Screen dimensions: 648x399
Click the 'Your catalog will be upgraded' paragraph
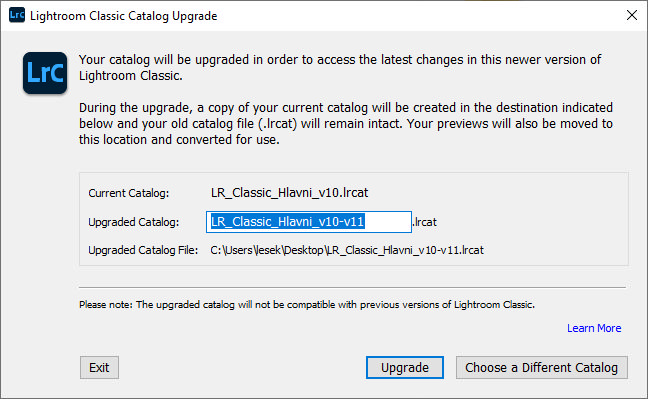coord(340,67)
